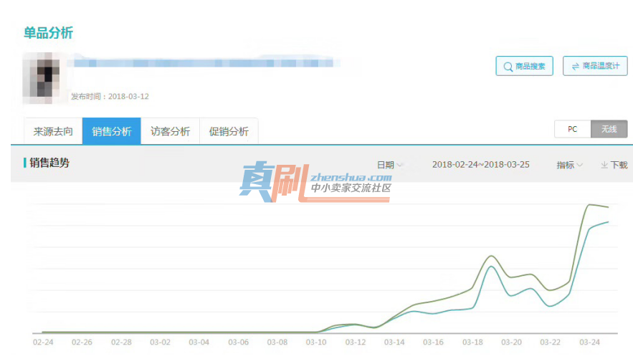Click the 03-04 axis label
This screenshot has width=633, height=364.
pos(199,343)
